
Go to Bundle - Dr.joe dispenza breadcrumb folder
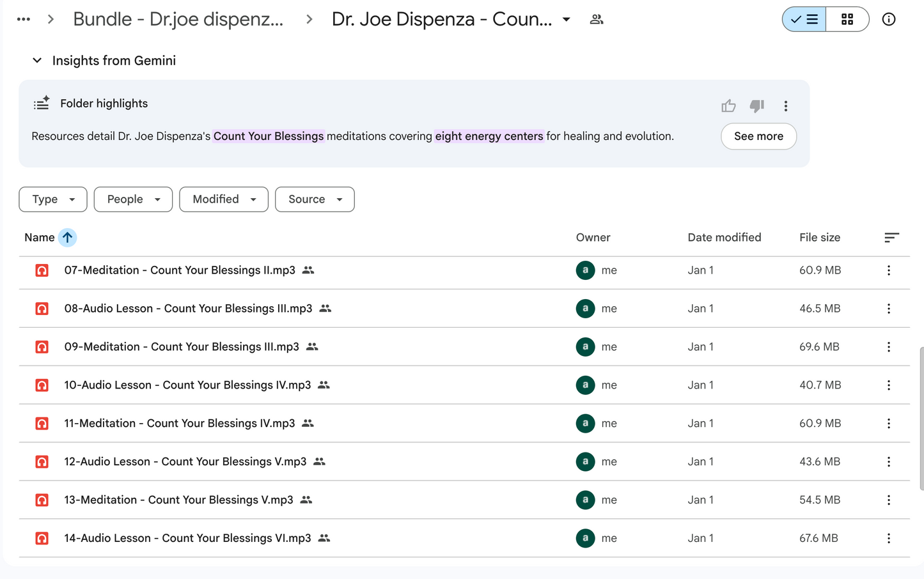(178, 19)
